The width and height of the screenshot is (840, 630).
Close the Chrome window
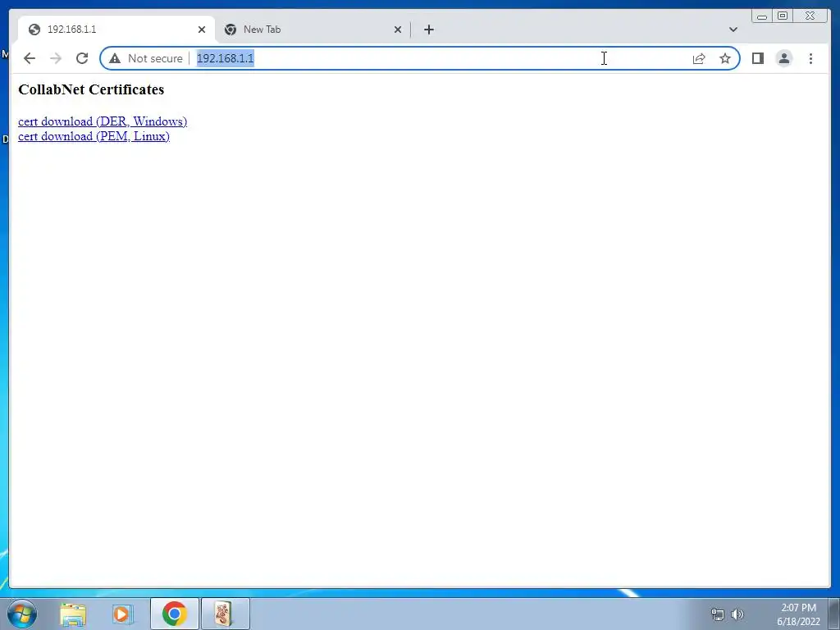pos(810,16)
